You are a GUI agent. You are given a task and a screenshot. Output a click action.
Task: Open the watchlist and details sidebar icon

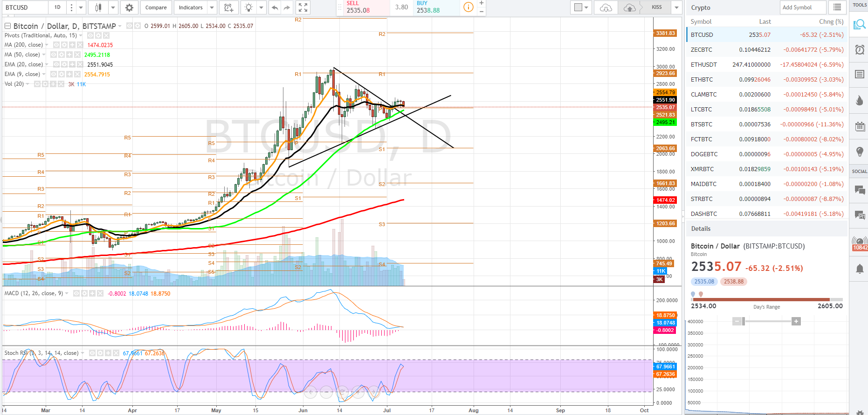coord(859,25)
